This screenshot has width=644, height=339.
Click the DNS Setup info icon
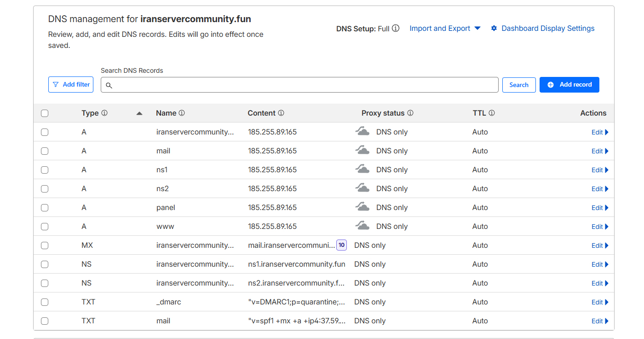click(x=396, y=29)
